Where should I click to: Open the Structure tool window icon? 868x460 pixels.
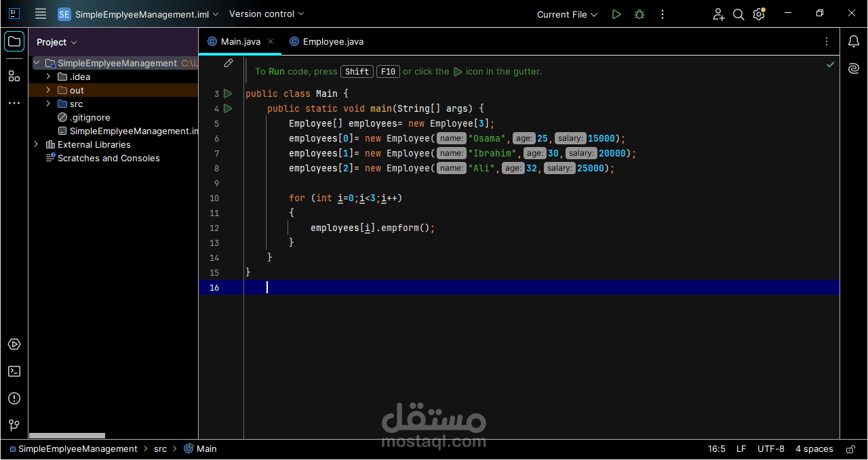[14, 76]
